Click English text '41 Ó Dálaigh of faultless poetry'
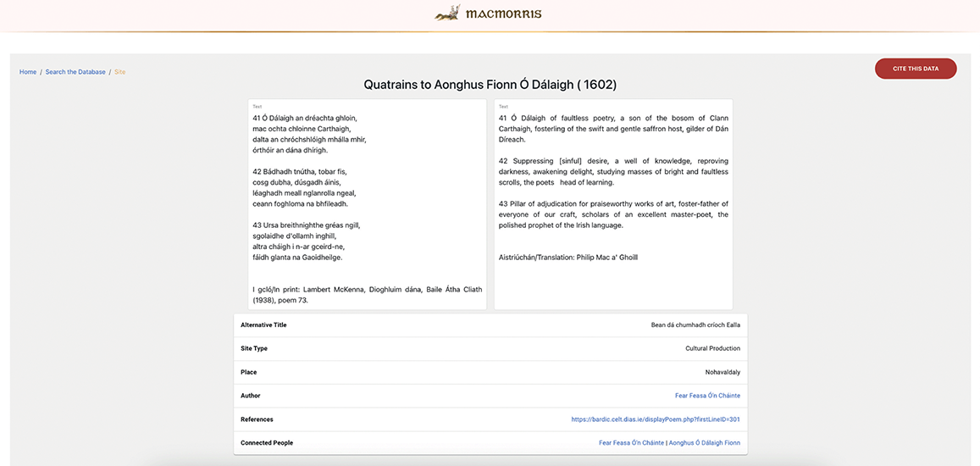The image size is (980, 466). coord(614,128)
